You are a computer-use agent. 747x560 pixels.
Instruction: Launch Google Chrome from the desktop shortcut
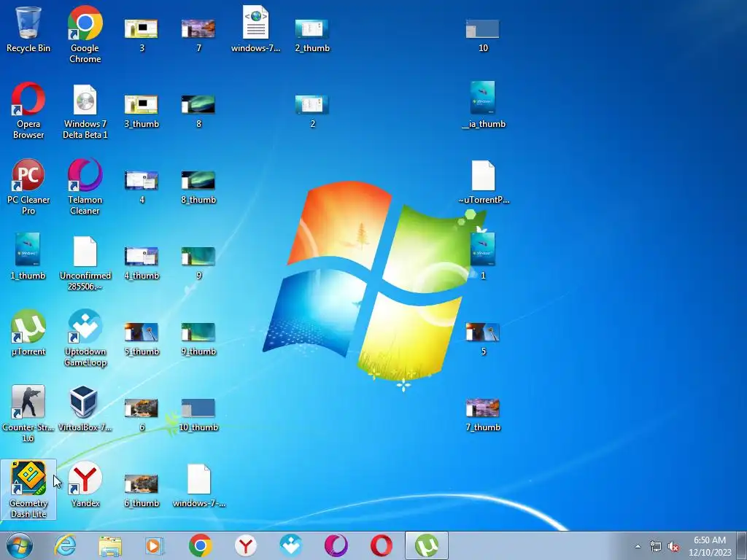click(x=85, y=34)
